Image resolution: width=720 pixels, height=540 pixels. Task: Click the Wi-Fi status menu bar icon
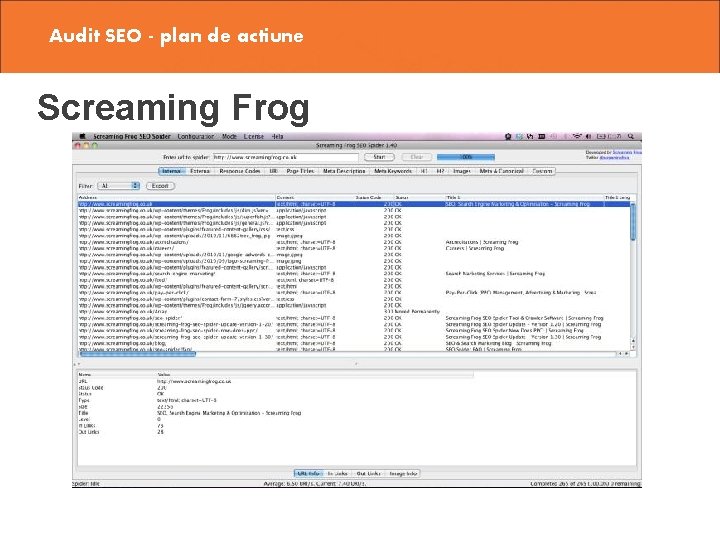[577, 136]
